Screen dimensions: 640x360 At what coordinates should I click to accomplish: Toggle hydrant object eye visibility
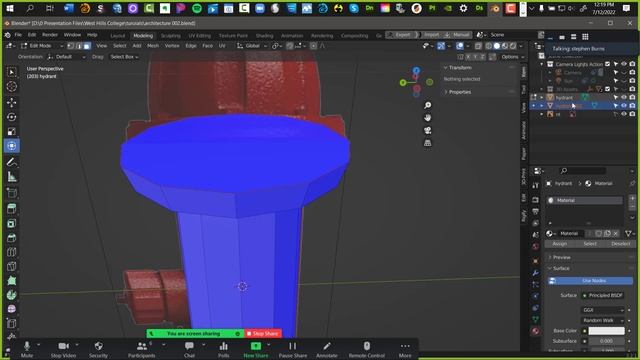pos(624,97)
